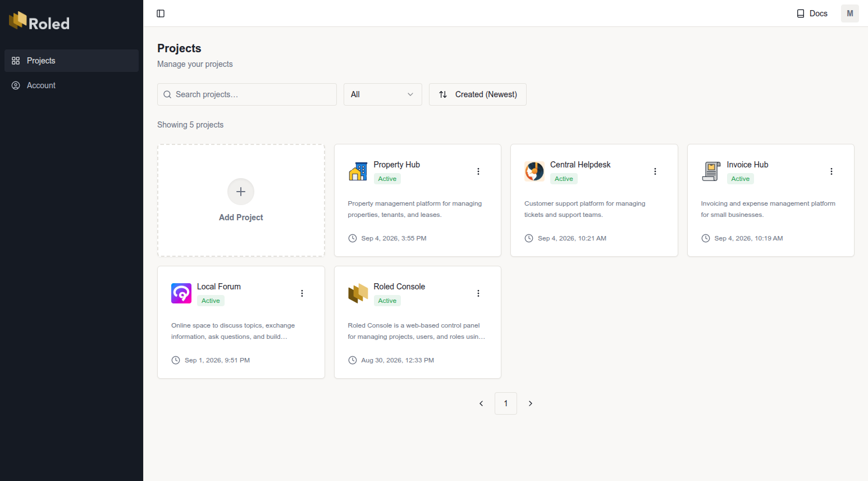Click Invoice Hub description text

point(768,209)
